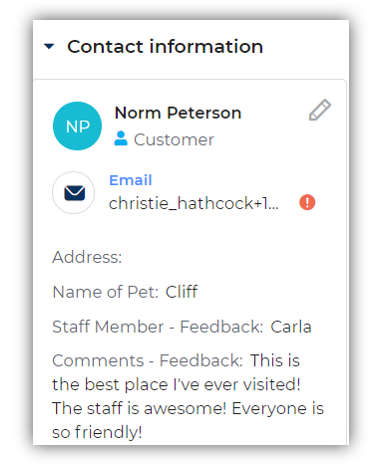
Task: Click the blue person icon beside Customer
Action: click(x=121, y=138)
